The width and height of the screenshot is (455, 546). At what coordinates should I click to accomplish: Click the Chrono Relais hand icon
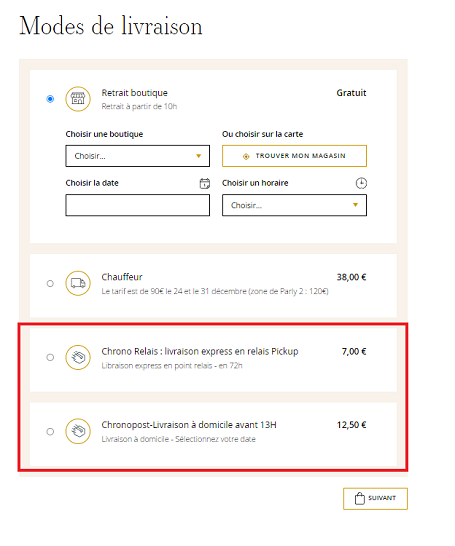click(78, 357)
